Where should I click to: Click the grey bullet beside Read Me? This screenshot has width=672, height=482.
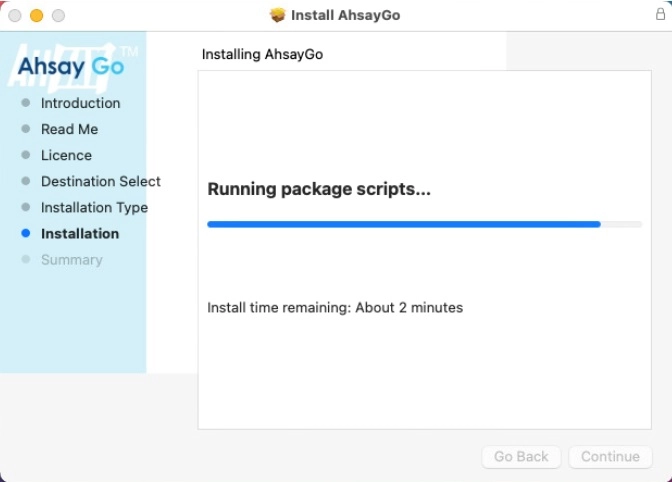26,129
